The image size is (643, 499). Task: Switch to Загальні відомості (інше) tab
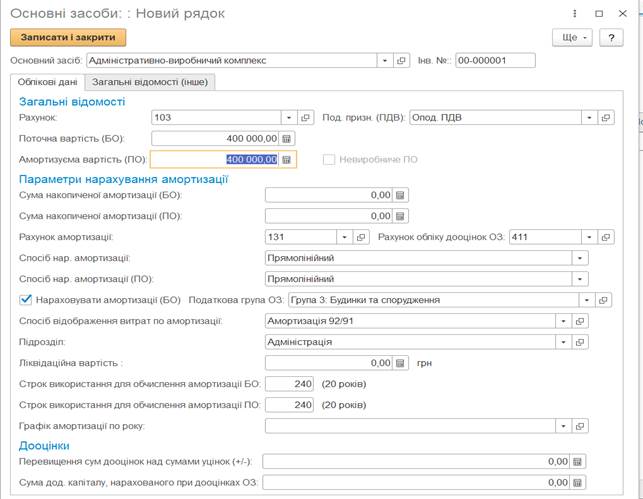coord(152,82)
